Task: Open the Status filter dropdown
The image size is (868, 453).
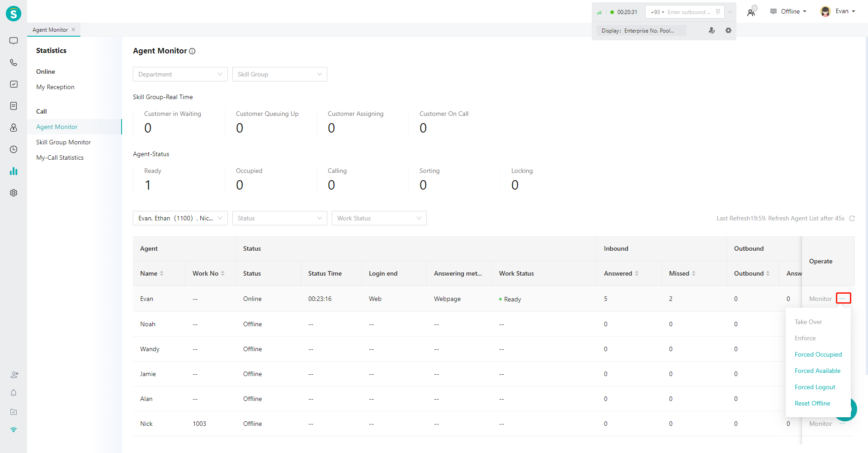Action: [x=280, y=218]
